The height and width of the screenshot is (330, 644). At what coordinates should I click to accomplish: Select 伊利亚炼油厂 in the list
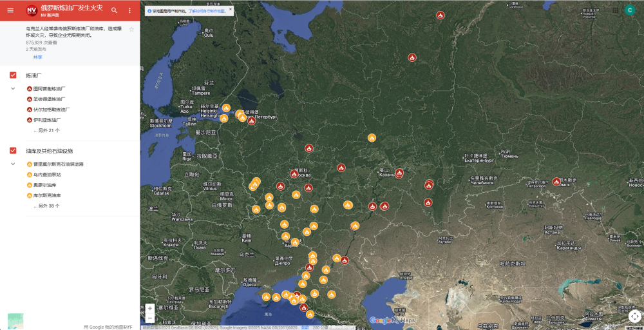[x=47, y=120]
